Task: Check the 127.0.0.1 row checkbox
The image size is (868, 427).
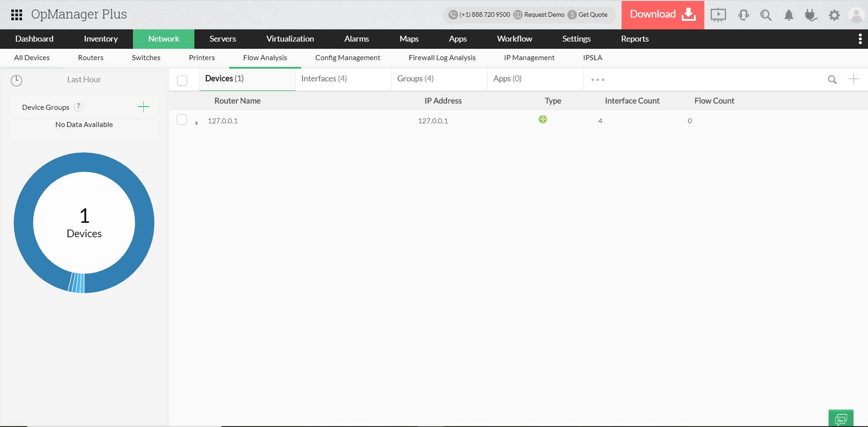Action: click(x=182, y=119)
